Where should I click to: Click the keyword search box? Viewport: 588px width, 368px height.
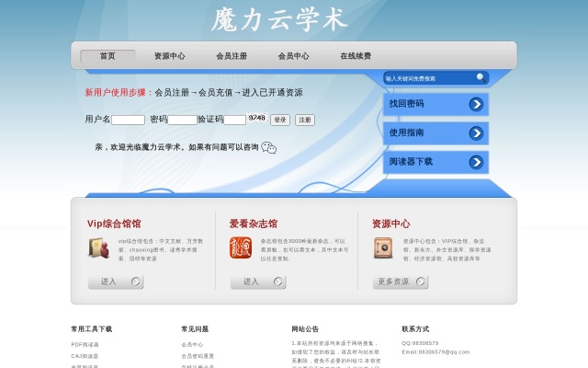428,78
